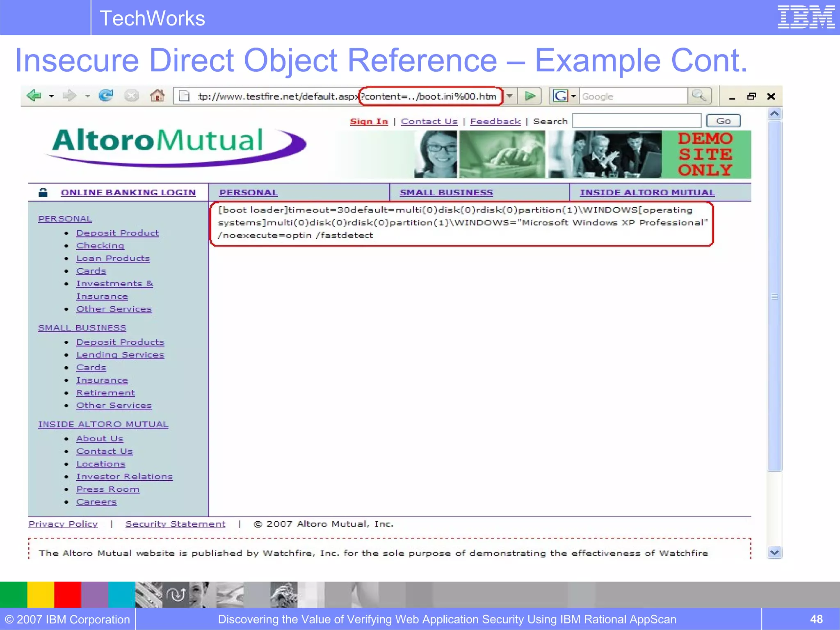This screenshot has width=840, height=630.
Task: Click the Forward arrow button
Action: 69,96
